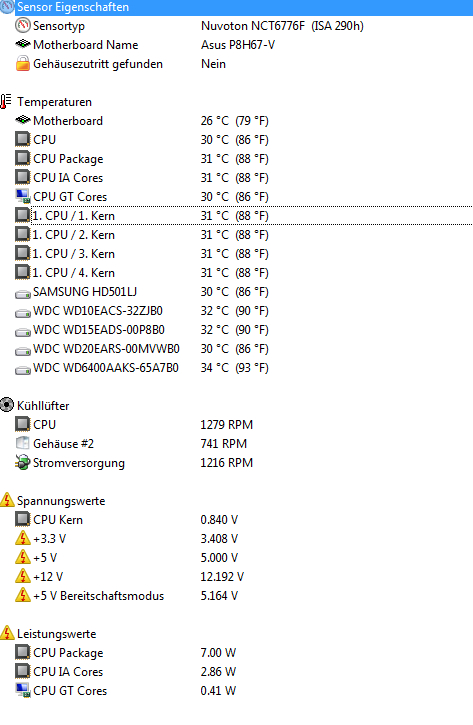Click the SAMSUNG HD501LJ drive icon
This screenshot has height=725, width=473.
tap(23, 293)
